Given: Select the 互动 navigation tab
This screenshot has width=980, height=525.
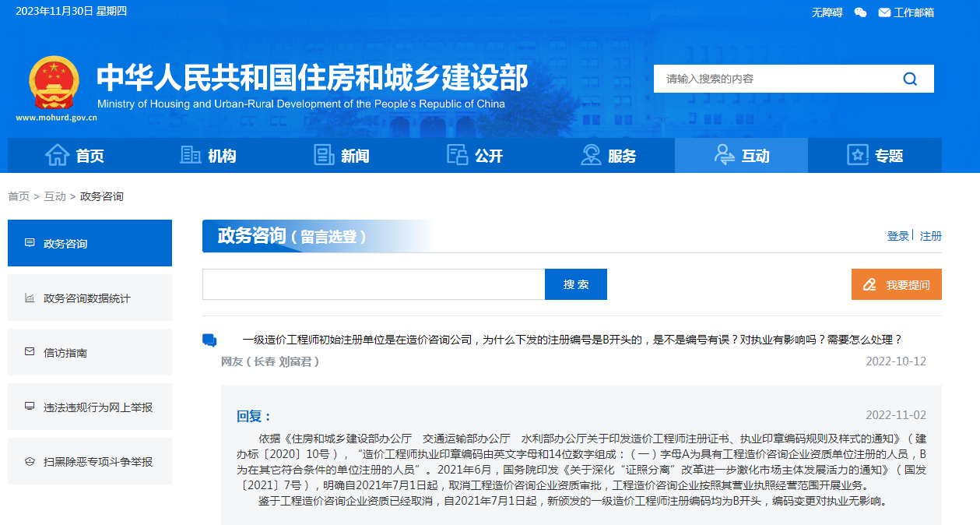Looking at the screenshot, I should 741,155.
